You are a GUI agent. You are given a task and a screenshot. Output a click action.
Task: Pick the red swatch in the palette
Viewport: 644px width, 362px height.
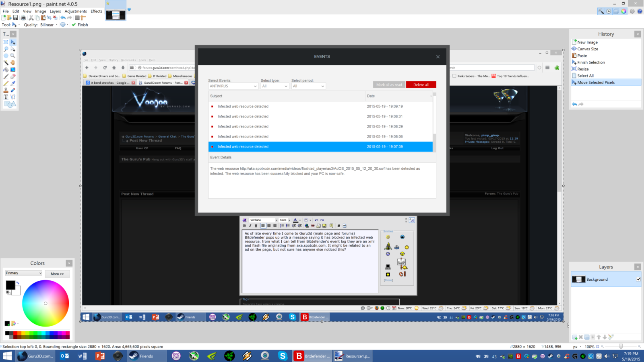(x=15, y=333)
